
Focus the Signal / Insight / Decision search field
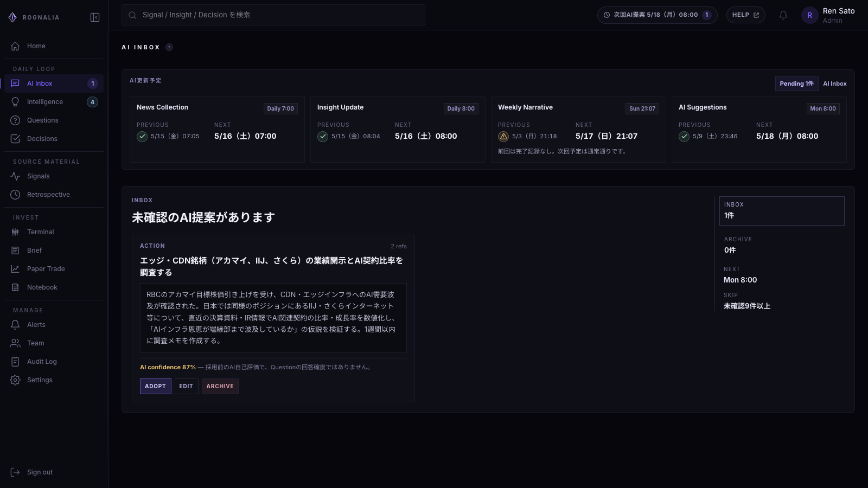tap(273, 15)
